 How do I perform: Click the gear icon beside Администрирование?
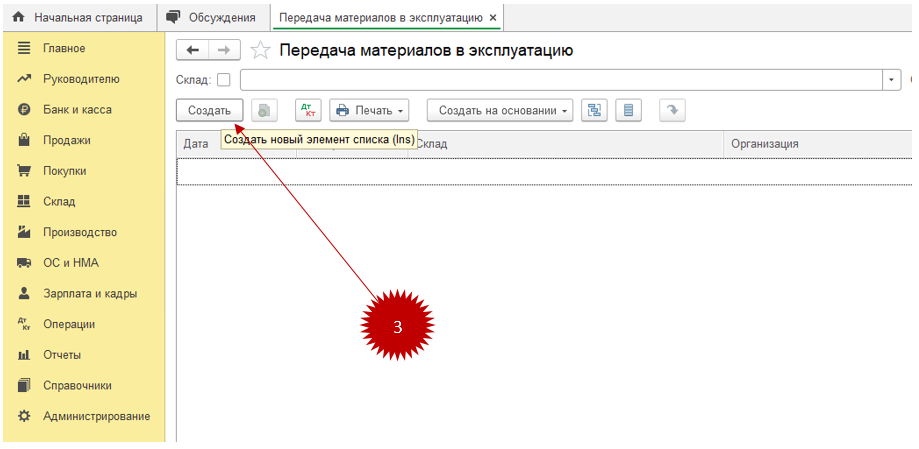tap(23, 417)
